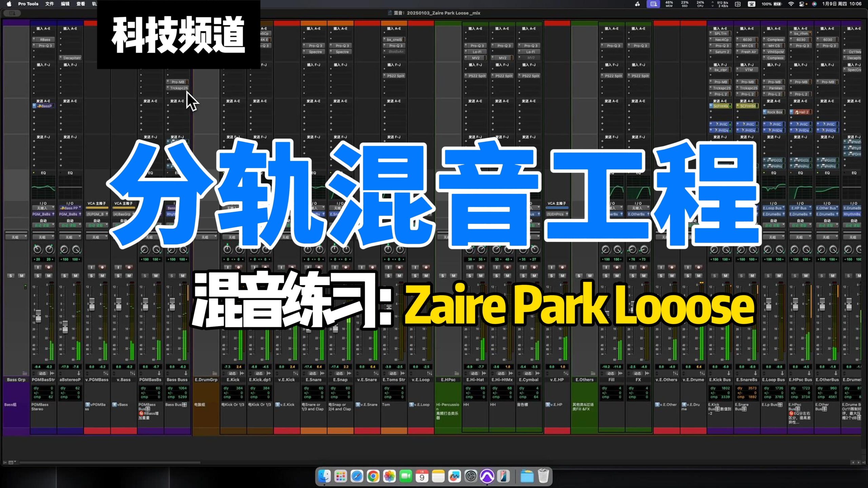Viewport: 868px width, 488px height.
Task: Open the Apple menu
Action: point(9,4)
